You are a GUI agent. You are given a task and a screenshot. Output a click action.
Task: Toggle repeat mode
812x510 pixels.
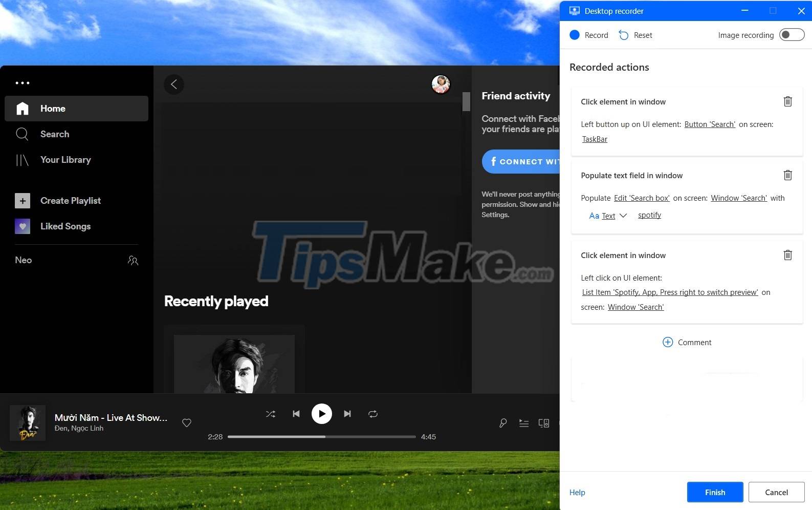(373, 414)
